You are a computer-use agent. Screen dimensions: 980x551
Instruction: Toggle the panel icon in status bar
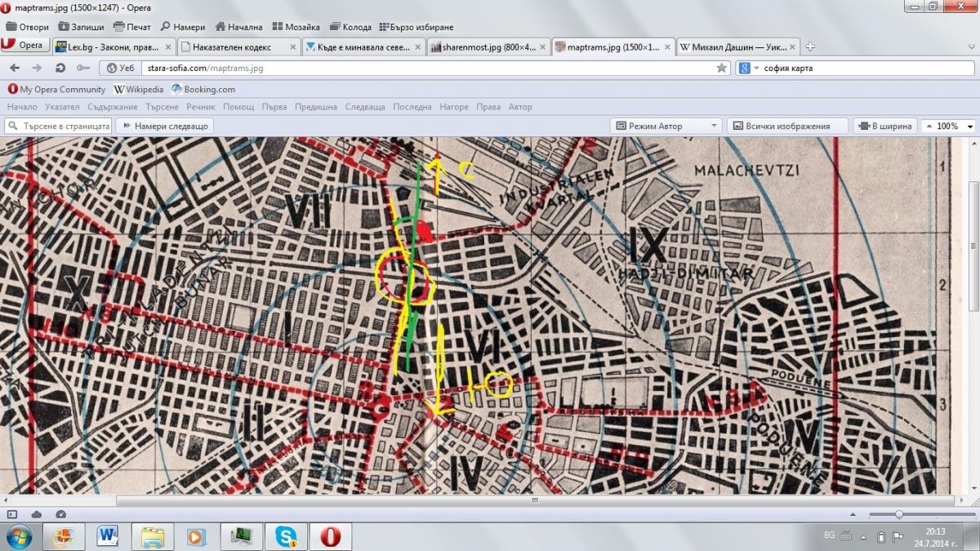tap(12, 514)
